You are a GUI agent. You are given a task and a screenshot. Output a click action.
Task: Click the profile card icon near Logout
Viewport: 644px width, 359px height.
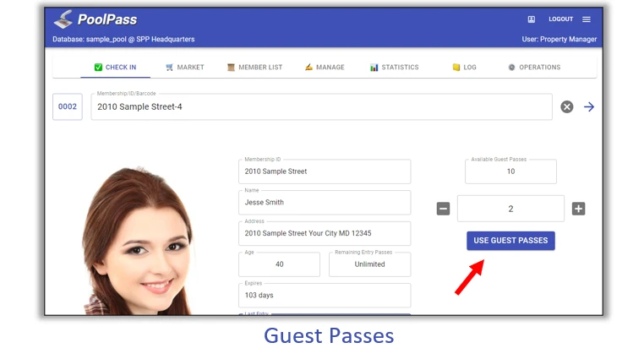532,19
